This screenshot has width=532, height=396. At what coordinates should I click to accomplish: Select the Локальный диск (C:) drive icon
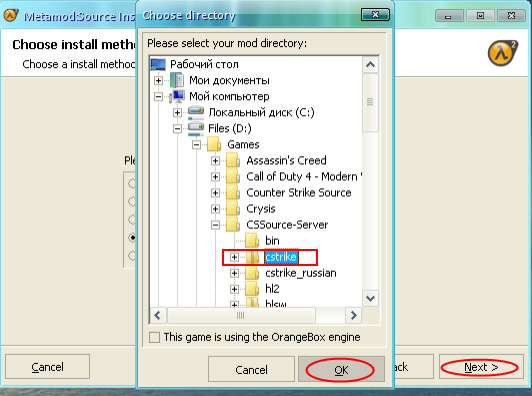(196, 113)
